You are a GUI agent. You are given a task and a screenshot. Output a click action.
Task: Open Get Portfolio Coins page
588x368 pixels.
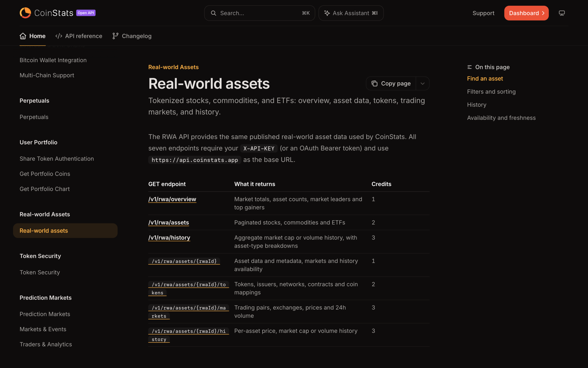click(45, 174)
